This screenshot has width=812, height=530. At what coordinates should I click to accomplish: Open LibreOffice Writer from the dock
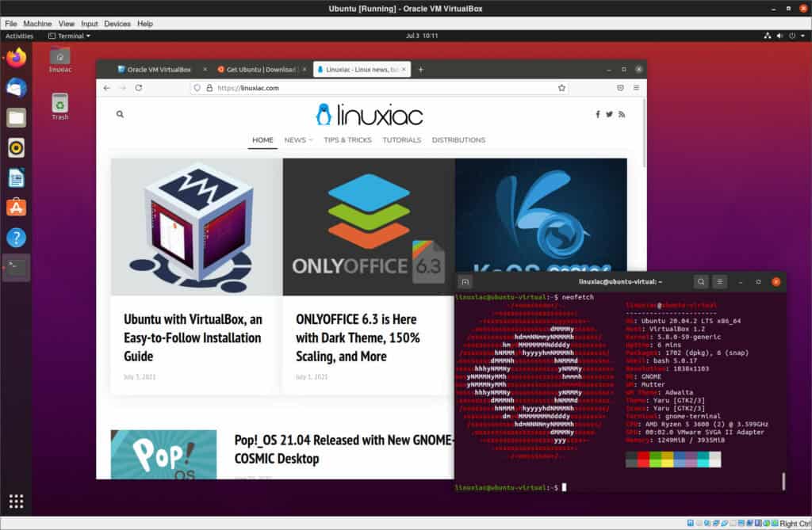pyautogui.click(x=16, y=178)
